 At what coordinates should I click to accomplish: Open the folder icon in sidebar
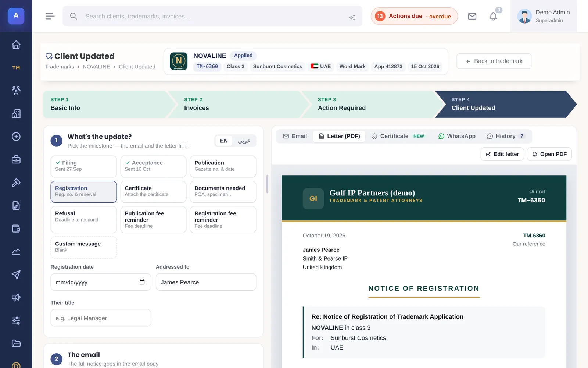point(16,344)
